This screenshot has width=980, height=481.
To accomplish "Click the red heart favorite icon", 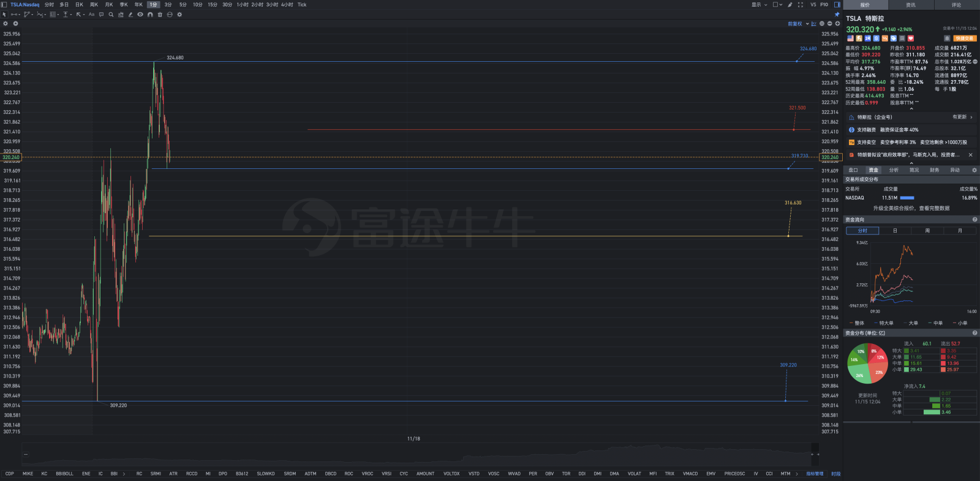I will click(x=911, y=38).
